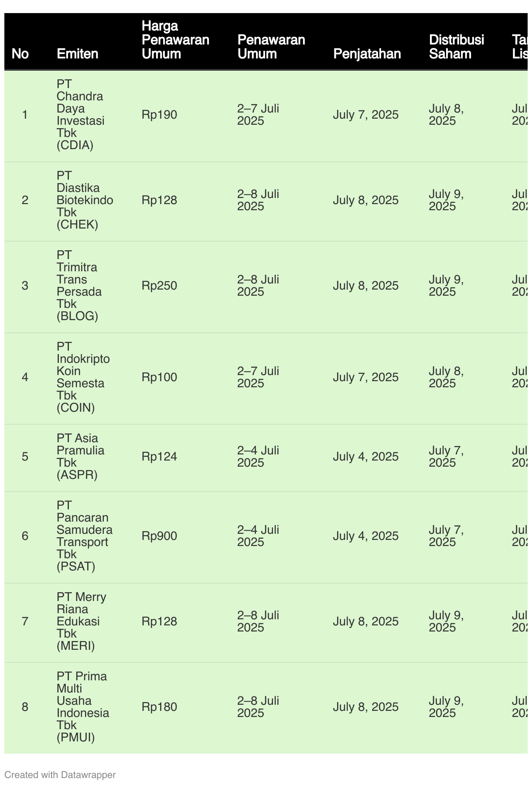Click PT Diastika Biotekindo (CHEK) emiten cell
This screenshot has width=532, height=785.
click(x=85, y=200)
